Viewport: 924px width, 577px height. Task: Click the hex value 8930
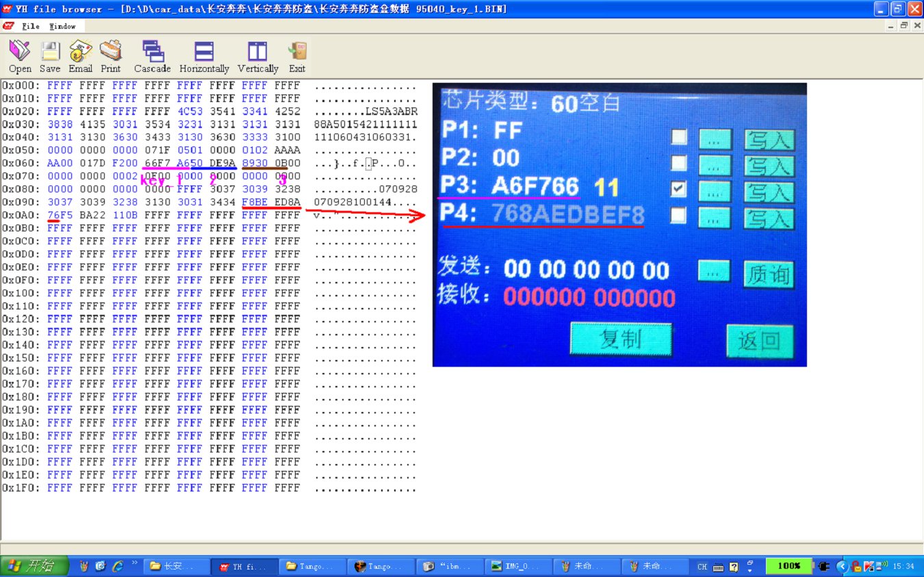pos(255,164)
